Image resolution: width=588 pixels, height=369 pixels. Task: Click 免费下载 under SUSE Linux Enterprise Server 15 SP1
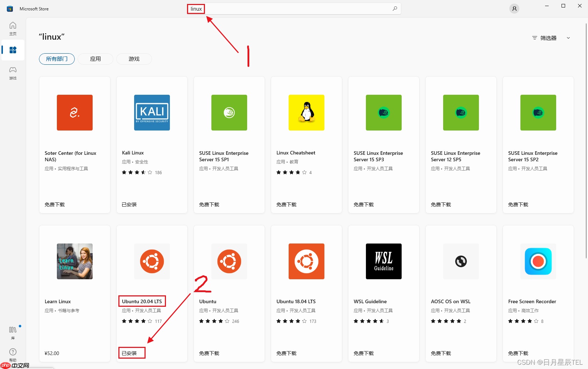click(x=209, y=204)
